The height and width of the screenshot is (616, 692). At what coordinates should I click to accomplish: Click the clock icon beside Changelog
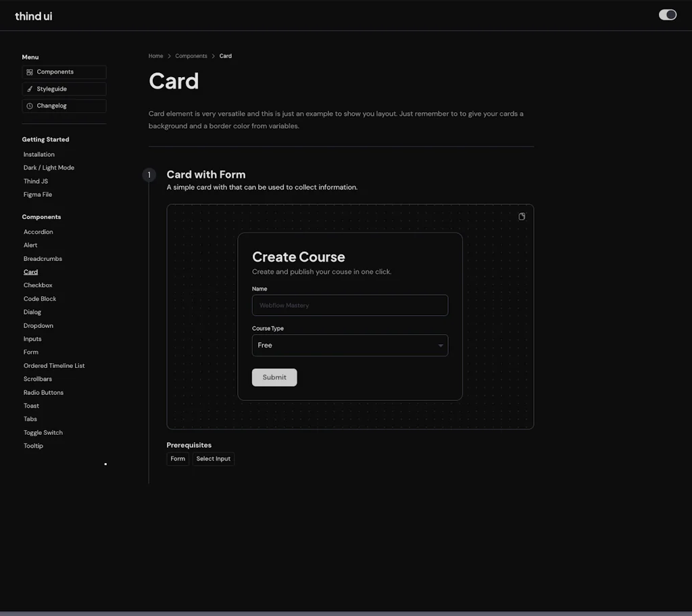coord(29,105)
